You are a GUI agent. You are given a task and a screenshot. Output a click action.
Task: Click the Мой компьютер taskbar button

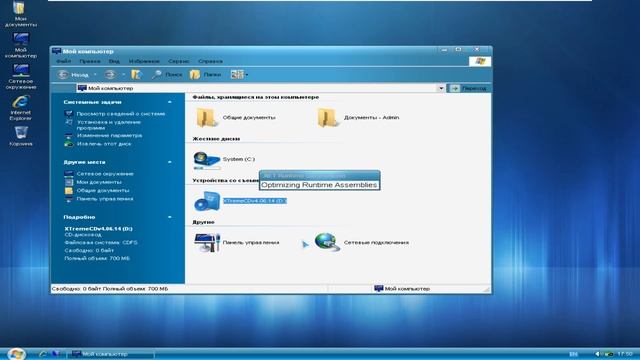(x=112, y=354)
